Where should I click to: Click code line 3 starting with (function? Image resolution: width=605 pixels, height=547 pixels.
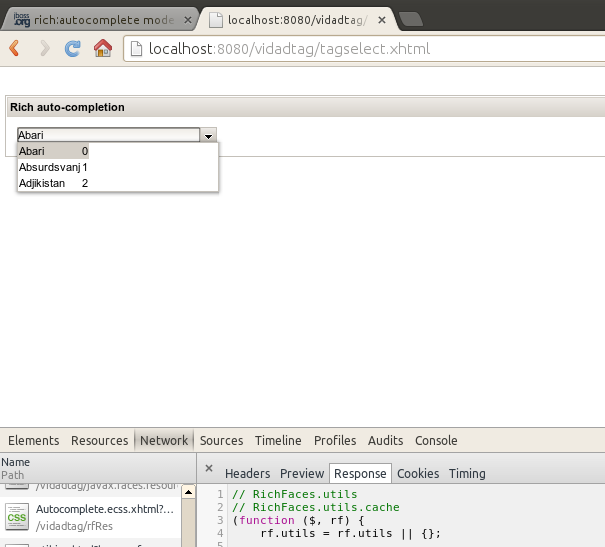tap(298, 520)
